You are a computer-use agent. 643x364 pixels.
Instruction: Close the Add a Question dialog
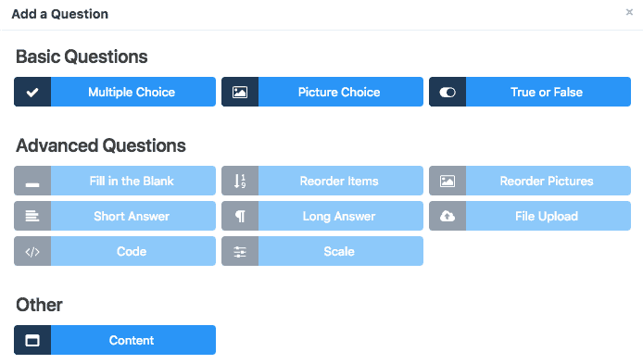[x=629, y=12]
